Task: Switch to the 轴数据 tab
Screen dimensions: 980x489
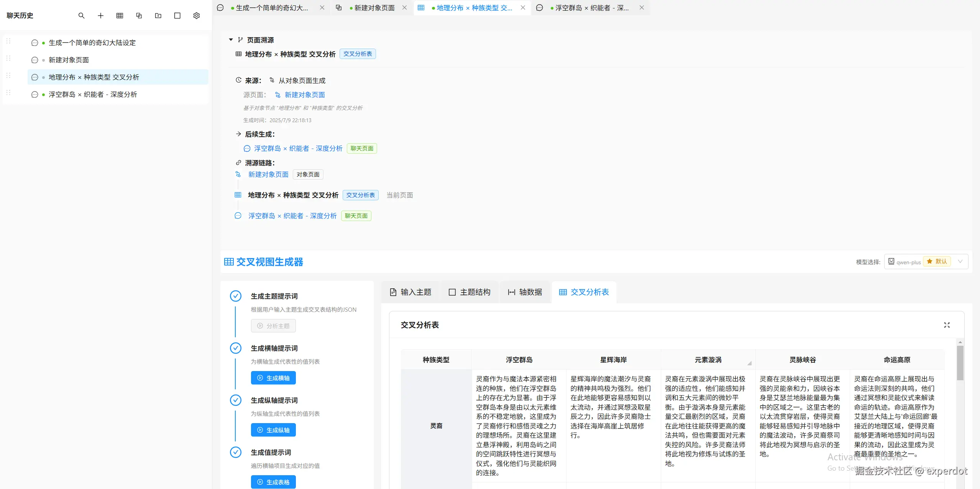Action: coord(525,292)
